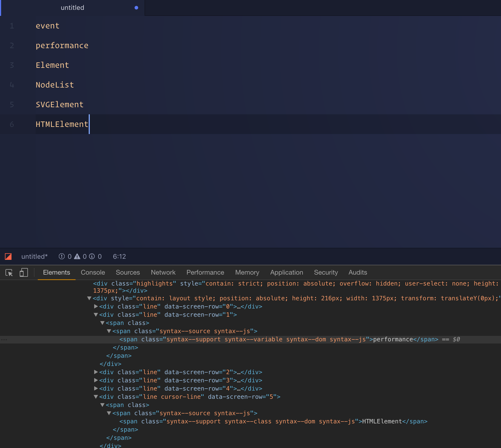
Task: Collapse span class under row 1
Action: click(102, 323)
